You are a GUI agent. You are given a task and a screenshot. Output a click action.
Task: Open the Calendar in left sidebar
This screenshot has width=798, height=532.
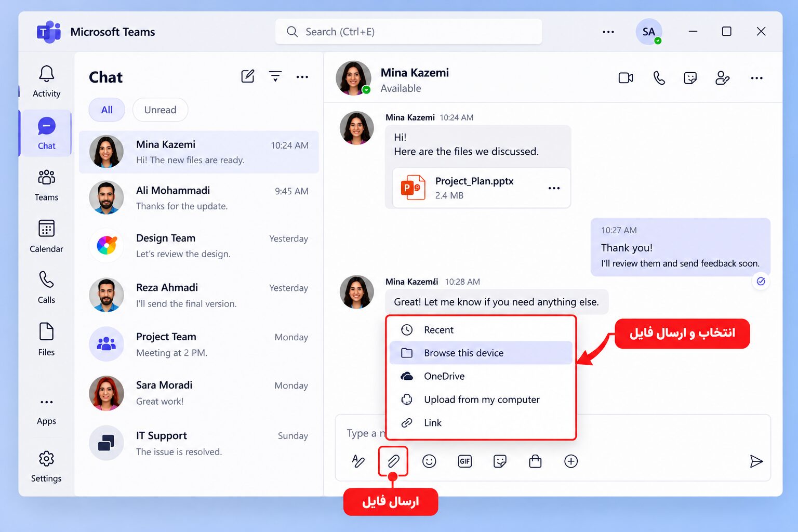[46, 236]
